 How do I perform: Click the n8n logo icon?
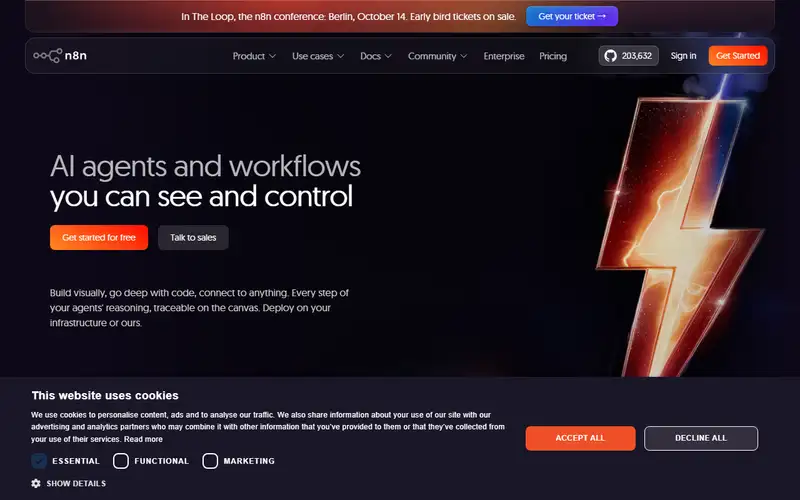[60, 56]
